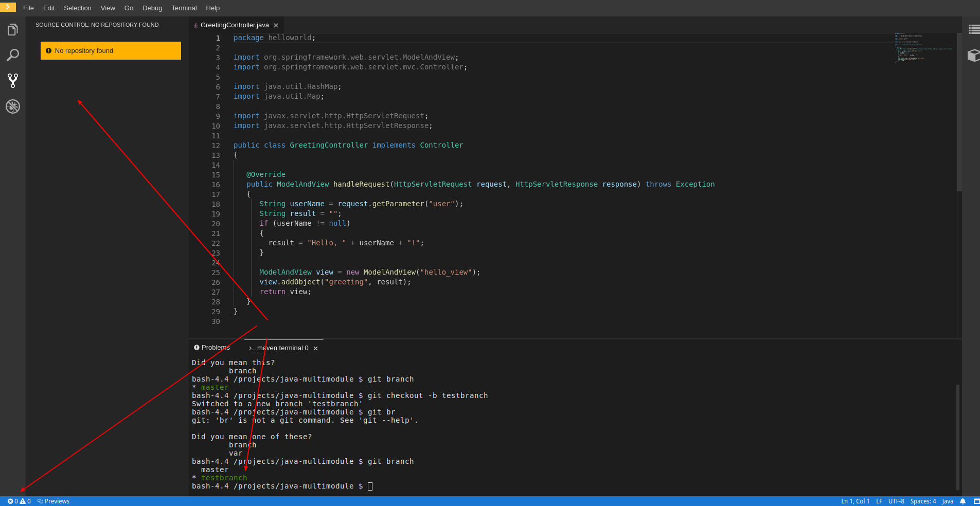This screenshot has width=980, height=506.
Task: Open the Go menu
Action: coord(129,8)
